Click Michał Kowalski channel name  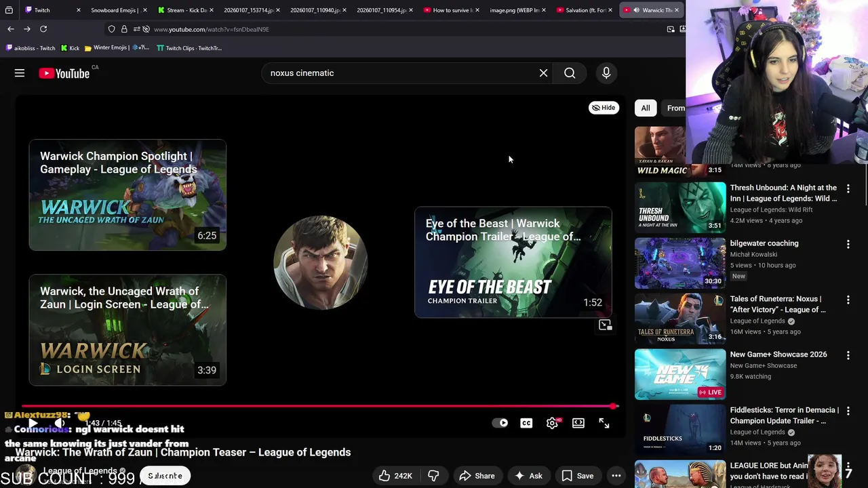point(753,254)
